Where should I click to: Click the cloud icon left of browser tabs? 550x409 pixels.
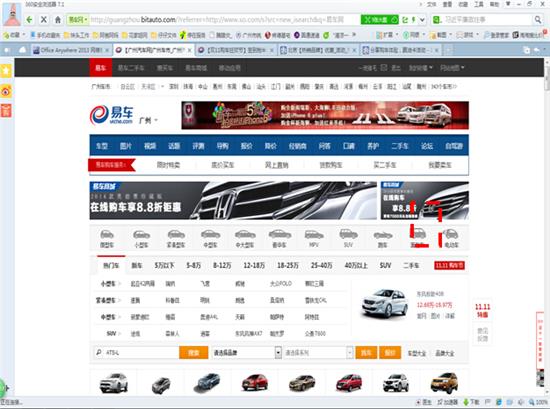[22, 50]
